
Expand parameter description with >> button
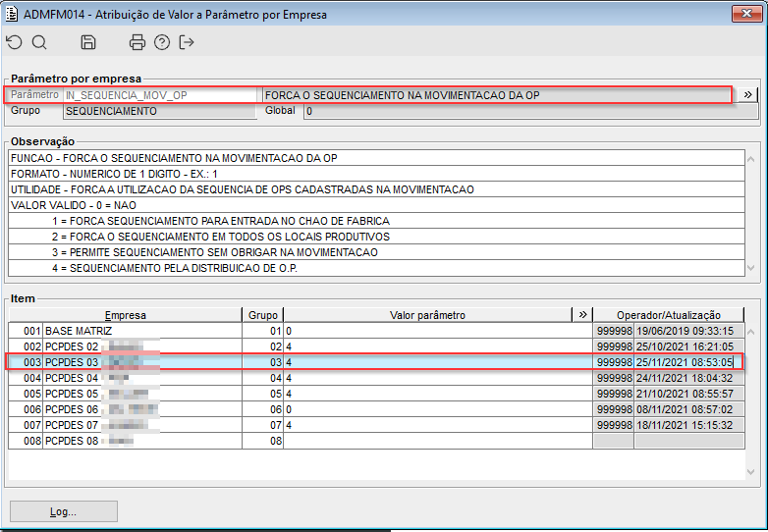point(747,95)
